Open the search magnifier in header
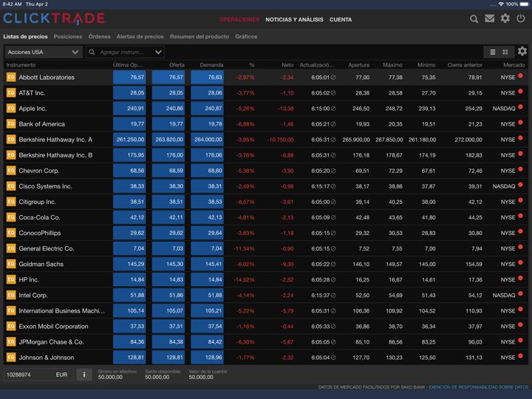Viewport: 532px width, 399px height. point(474,18)
